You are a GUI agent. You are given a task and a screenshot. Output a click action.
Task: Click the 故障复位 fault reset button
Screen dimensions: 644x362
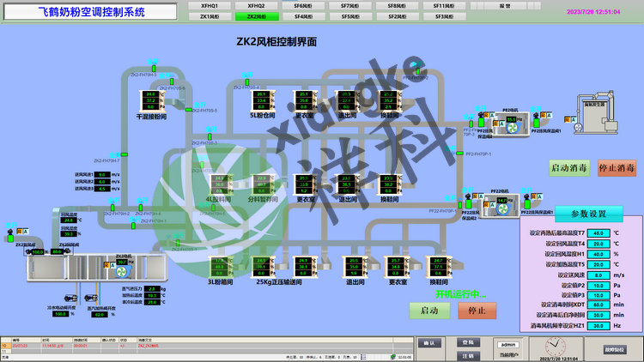tap(614, 349)
